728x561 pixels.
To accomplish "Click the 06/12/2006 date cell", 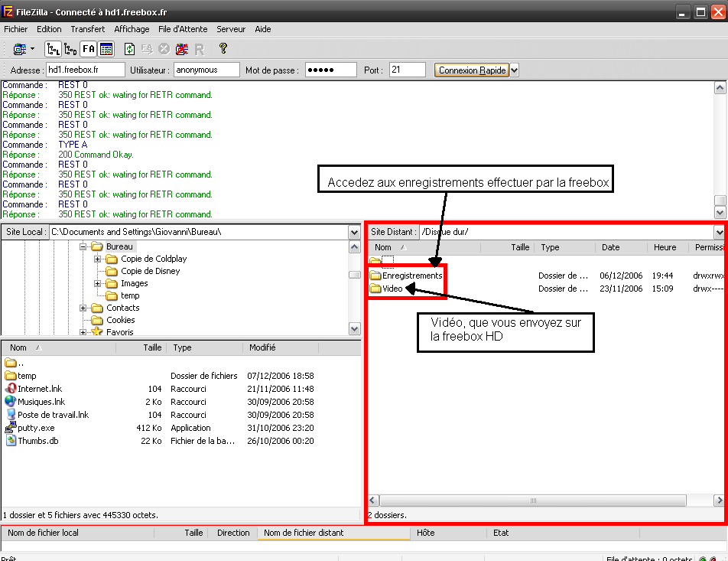I will pos(621,276).
